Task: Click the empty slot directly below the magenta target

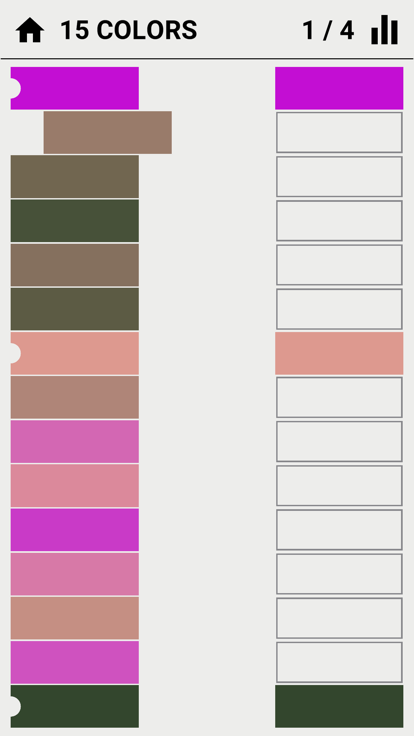Action: coord(339,132)
